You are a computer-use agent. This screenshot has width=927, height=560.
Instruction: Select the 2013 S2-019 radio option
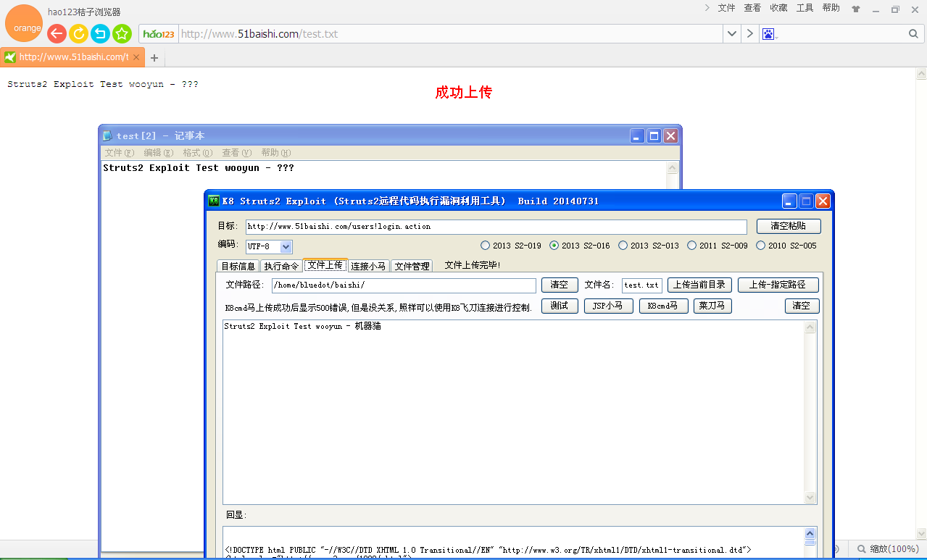pyautogui.click(x=511, y=246)
